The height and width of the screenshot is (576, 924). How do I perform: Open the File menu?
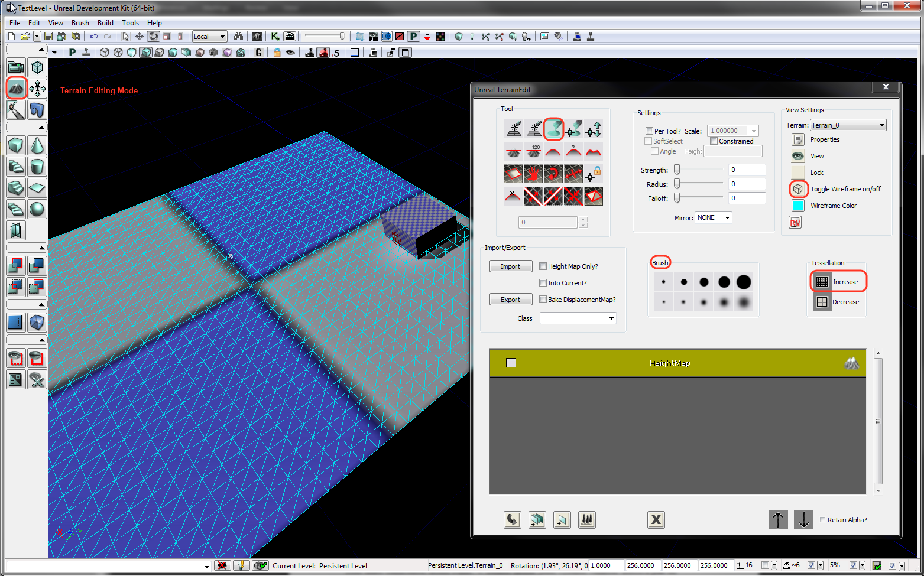click(x=15, y=23)
